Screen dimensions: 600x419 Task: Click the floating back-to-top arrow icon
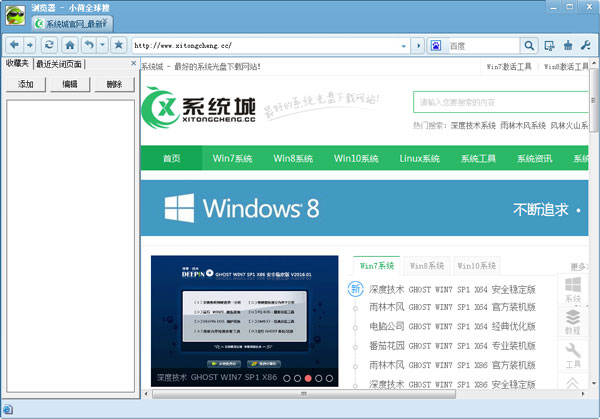pyautogui.click(x=573, y=382)
